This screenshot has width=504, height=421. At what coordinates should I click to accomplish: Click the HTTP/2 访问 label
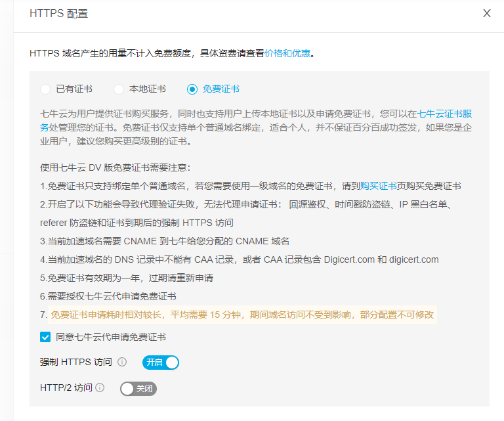pyautogui.click(x=66, y=388)
